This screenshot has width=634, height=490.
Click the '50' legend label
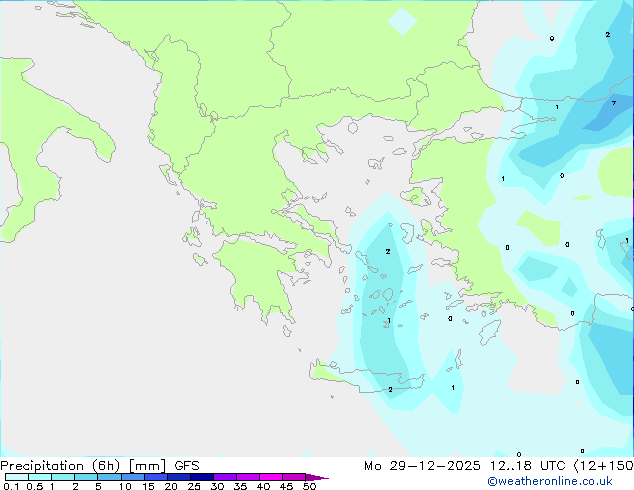pyautogui.click(x=309, y=486)
